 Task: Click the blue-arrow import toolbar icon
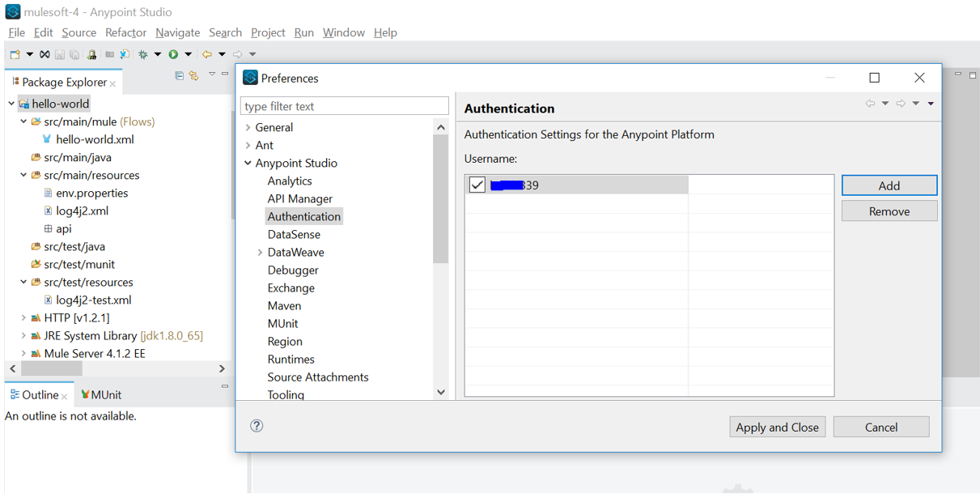pos(125,54)
